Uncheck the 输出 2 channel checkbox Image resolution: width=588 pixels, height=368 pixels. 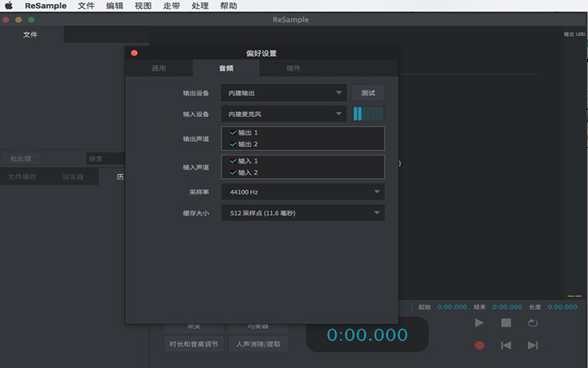click(x=233, y=144)
